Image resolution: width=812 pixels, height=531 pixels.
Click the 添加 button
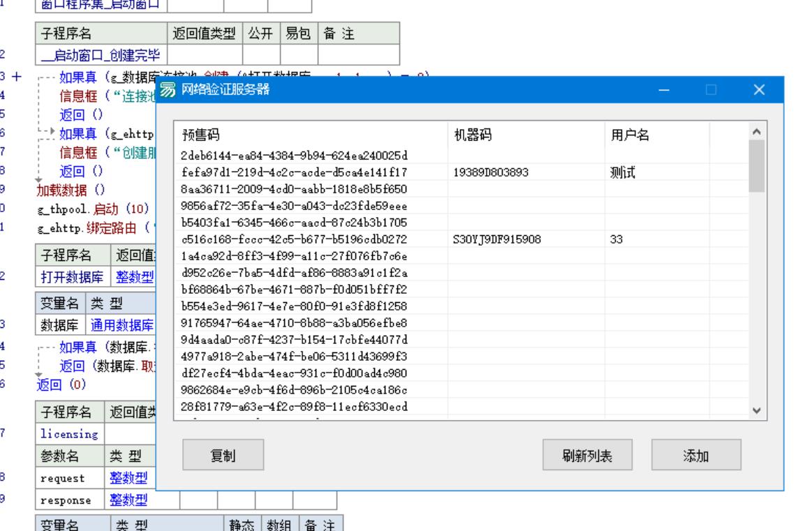point(696,456)
